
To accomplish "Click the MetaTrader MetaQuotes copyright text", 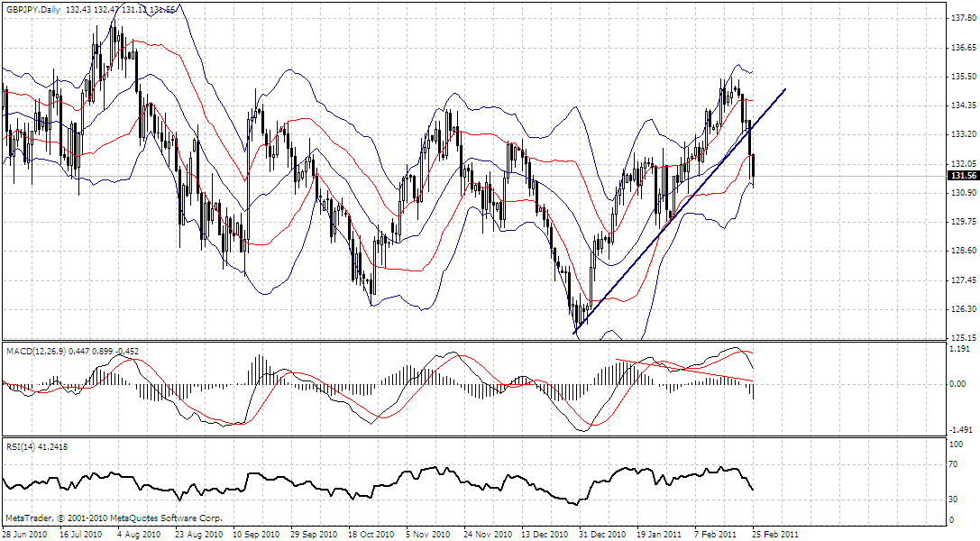I will point(114,518).
